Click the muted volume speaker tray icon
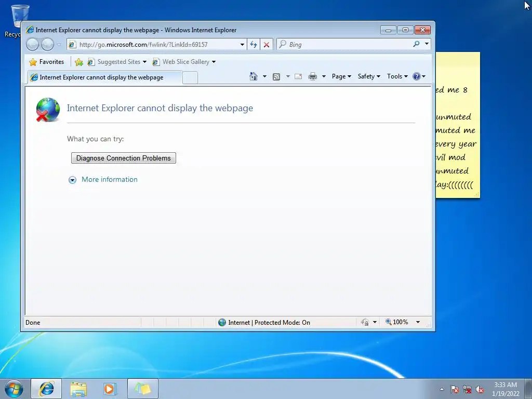532x399 pixels. (x=480, y=390)
